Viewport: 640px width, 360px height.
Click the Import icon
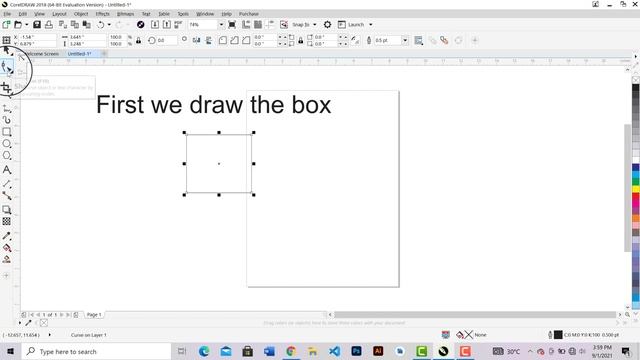point(155,24)
